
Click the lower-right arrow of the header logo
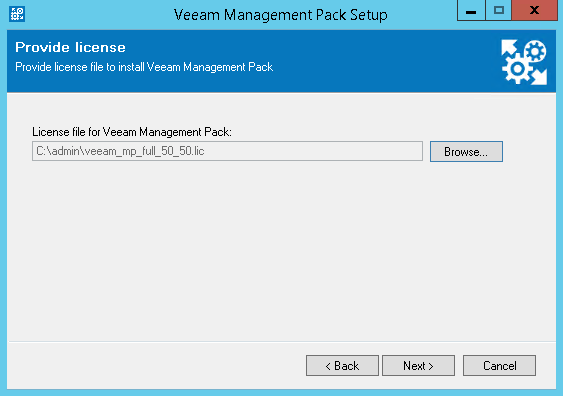click(539, 77)
